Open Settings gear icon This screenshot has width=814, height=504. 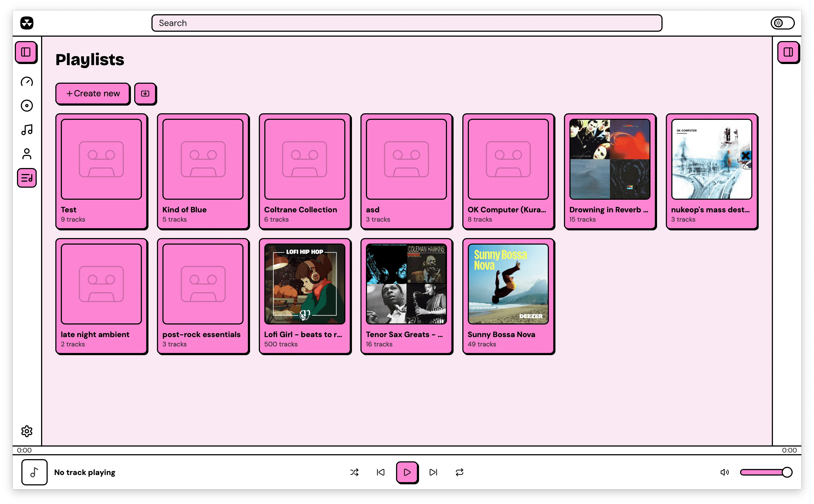click(27, 431)
